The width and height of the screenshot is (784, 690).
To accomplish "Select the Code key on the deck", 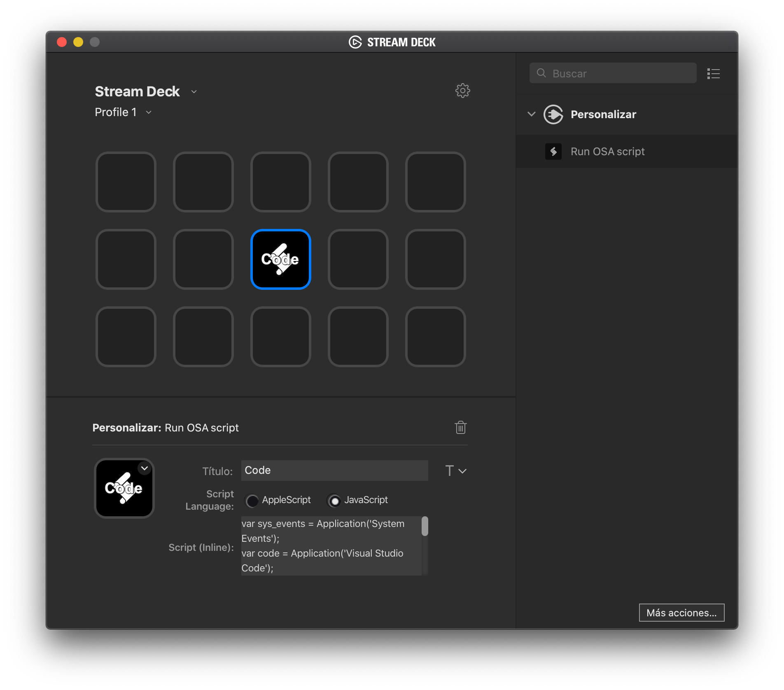I will (280, 259).
